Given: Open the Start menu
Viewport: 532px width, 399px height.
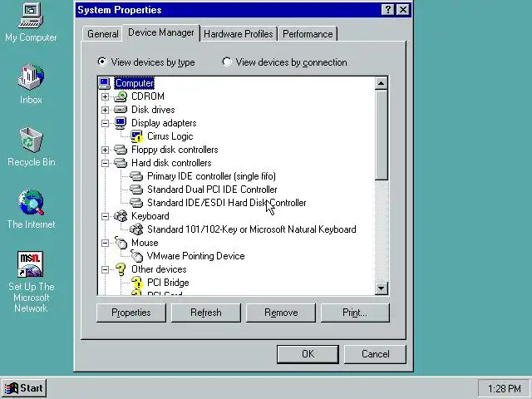Looking at the screenshot, I should [24, 388].
